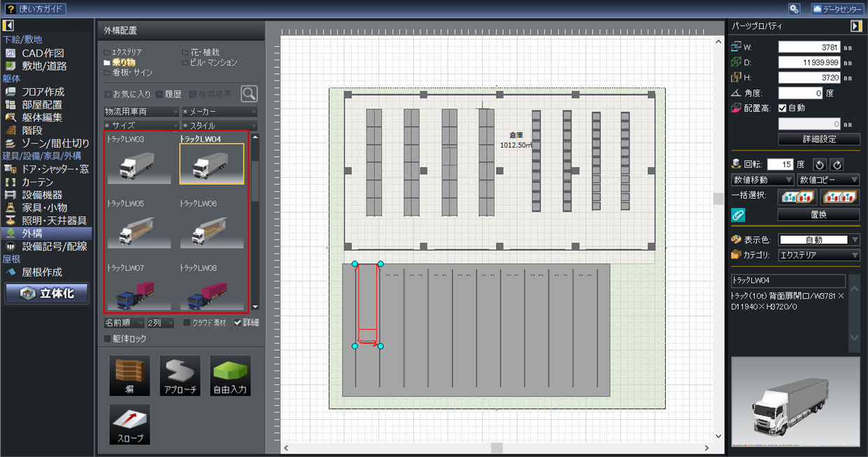Select the 自由入力 free input tool
The image size is (868, 457).
click(x=230, y=376)
